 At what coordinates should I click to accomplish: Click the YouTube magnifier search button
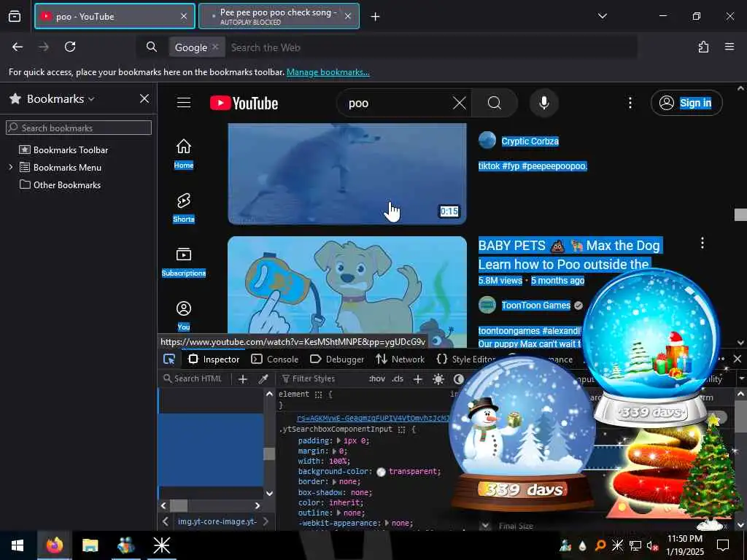click(495, 103)
